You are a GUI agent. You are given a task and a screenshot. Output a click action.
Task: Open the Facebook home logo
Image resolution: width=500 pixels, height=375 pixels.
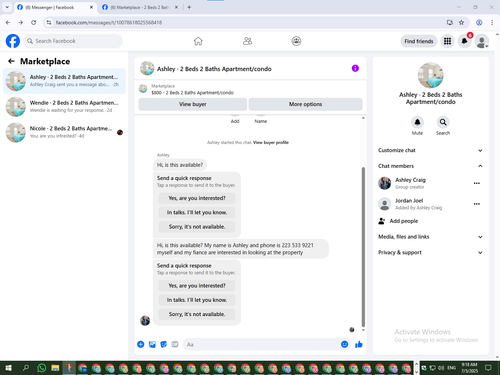coord(13,41)
